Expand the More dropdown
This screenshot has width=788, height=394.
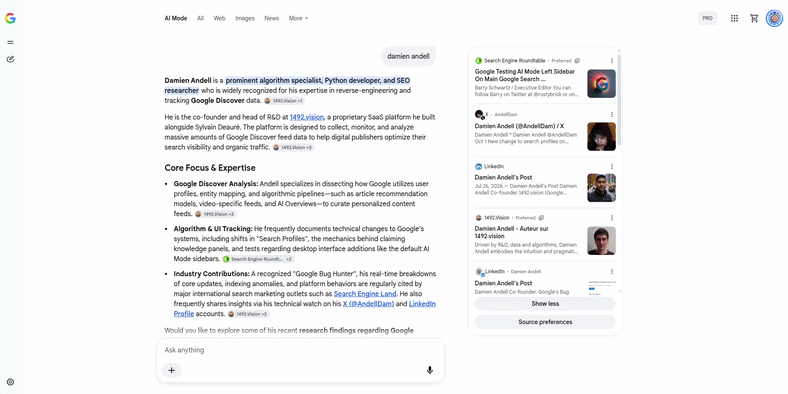tap(298, 19)
